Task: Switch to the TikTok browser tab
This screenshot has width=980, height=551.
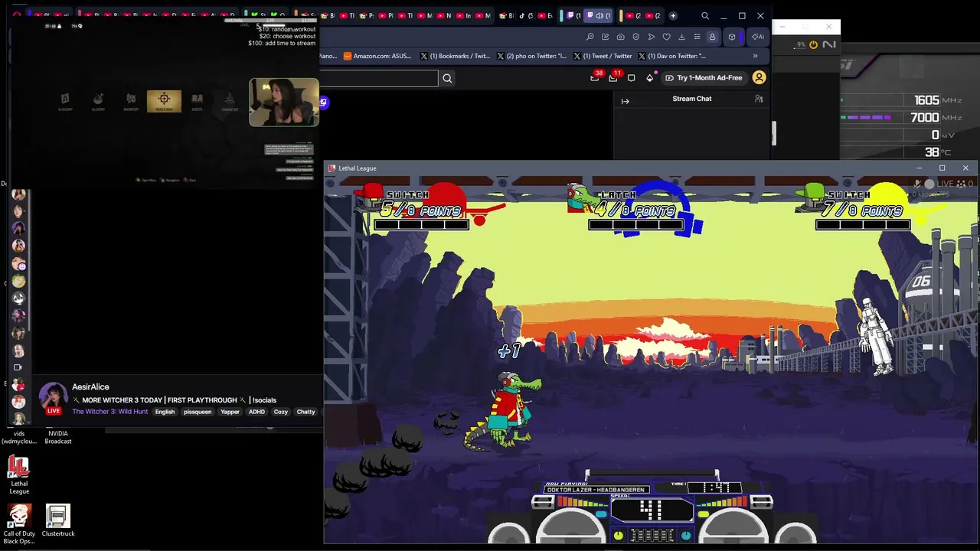Action: point(526,15)
